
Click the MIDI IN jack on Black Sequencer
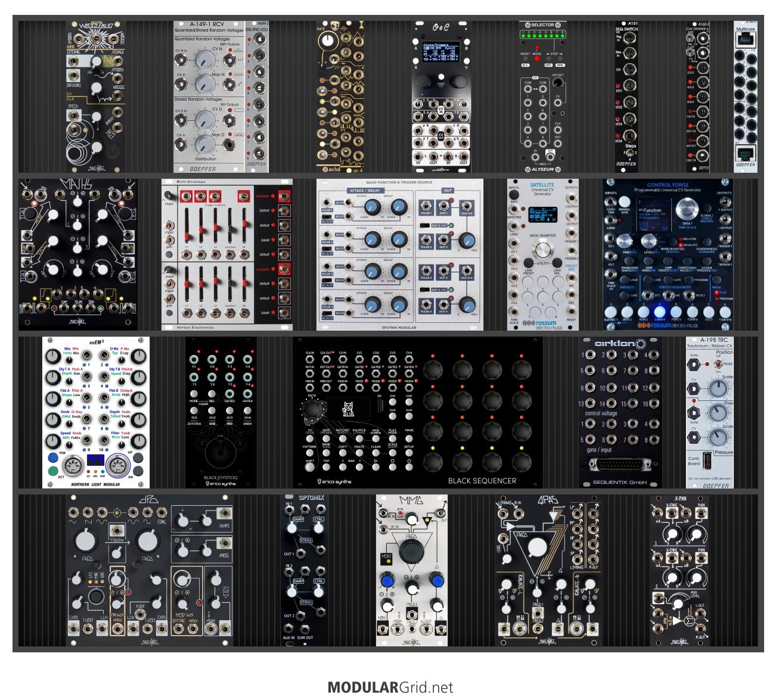[x=310, y=388]
